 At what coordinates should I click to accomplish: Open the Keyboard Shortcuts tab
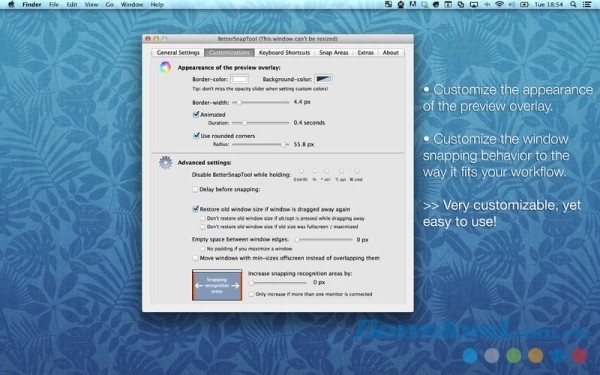pyautogui.click(x=284, y=52)
